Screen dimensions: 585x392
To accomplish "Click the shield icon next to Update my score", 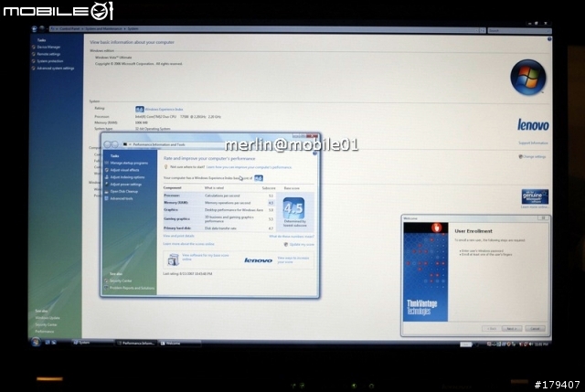I will 286,244.
